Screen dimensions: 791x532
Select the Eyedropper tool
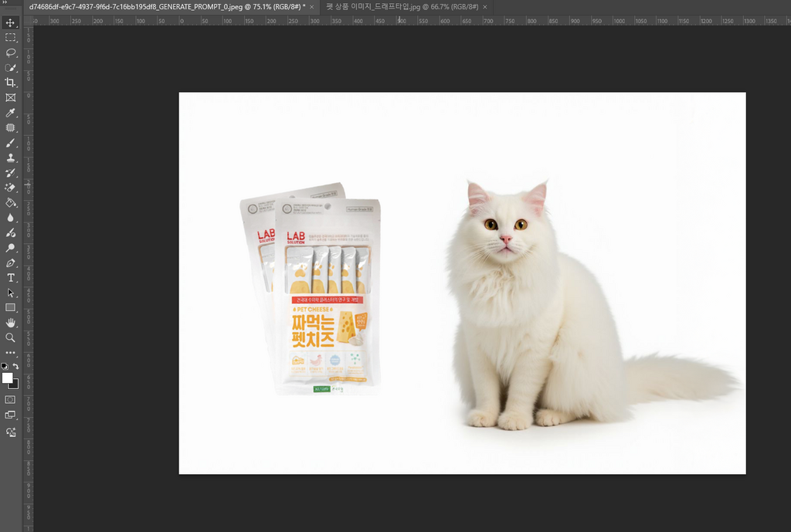pyautogui.click(x=10, y=113)
